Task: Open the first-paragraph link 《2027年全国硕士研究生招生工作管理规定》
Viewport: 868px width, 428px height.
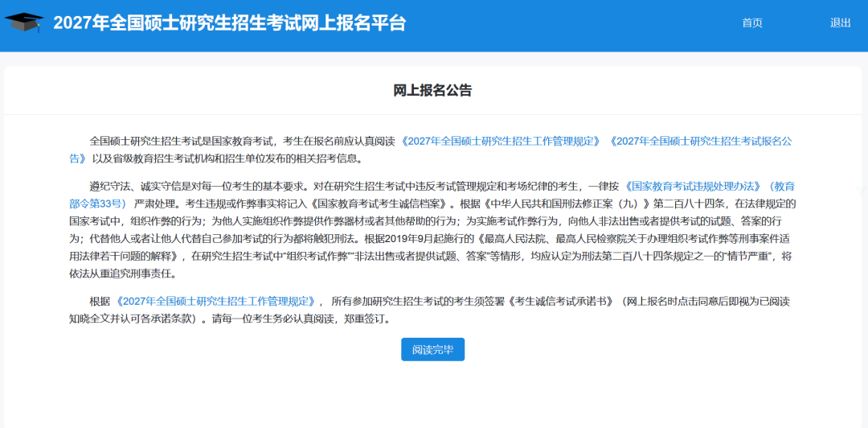Action: (500, 141)
